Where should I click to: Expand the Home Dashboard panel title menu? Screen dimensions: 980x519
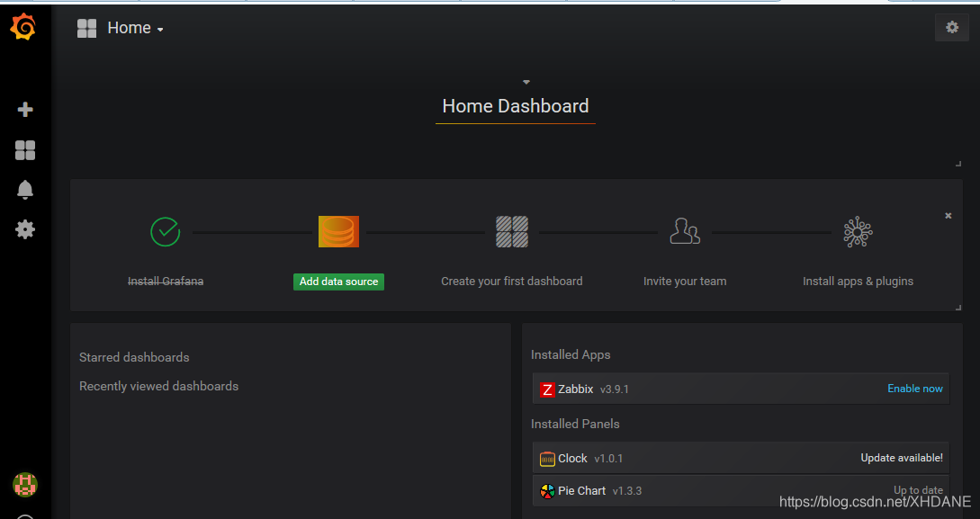(526, 82)
